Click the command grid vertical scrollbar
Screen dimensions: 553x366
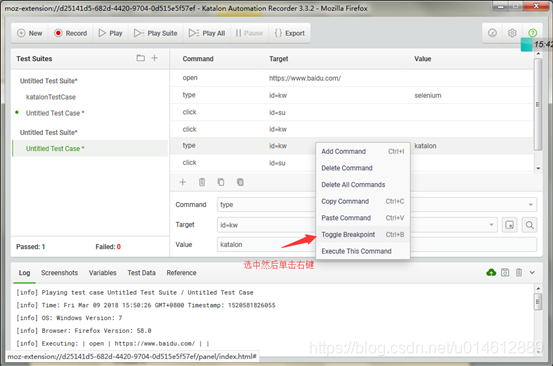[x=538, y=104]
